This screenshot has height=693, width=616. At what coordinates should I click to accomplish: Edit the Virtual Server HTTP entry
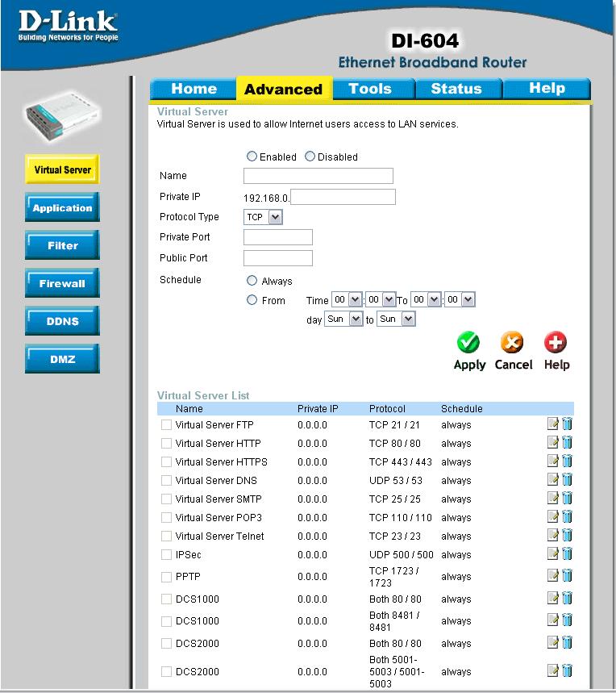click(553, 442)
